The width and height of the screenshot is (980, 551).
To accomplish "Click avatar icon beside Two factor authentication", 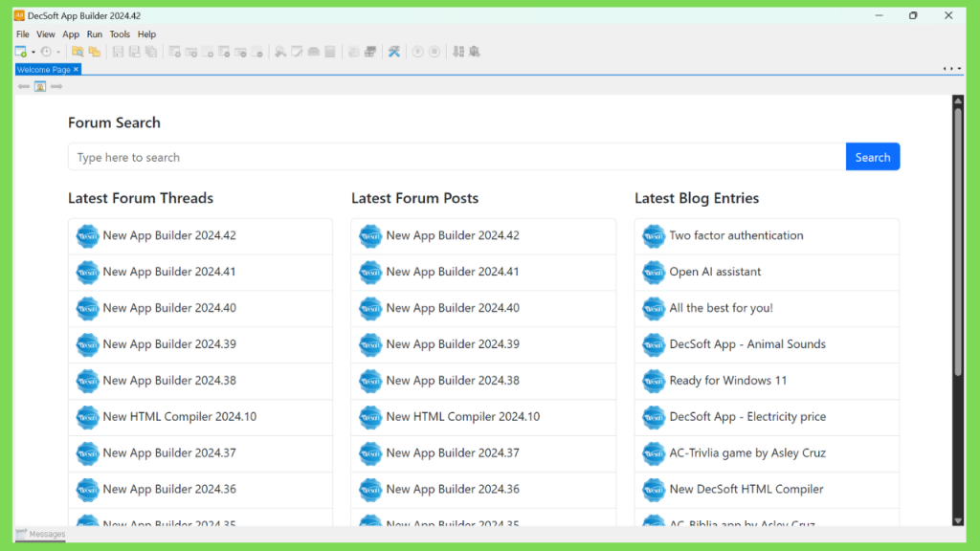I will click(x=654, y=236).
